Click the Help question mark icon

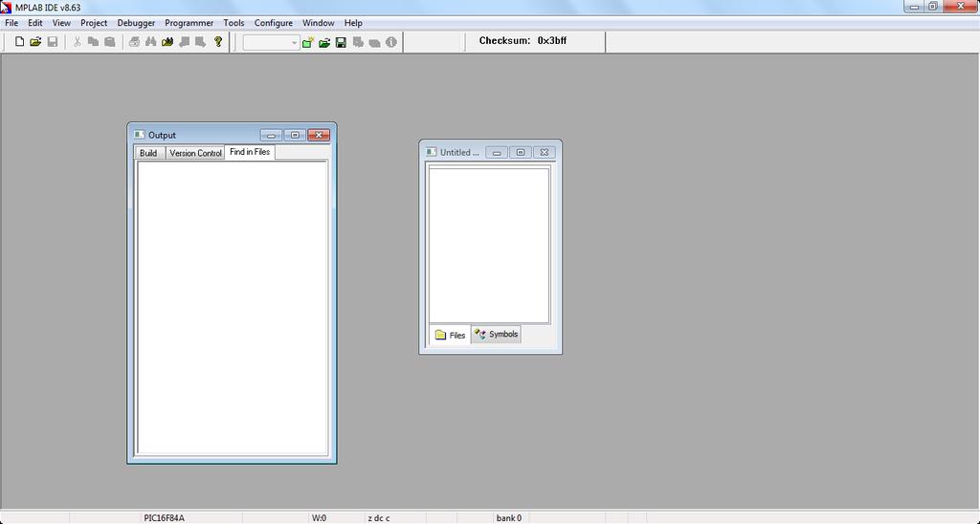point(217,42)
